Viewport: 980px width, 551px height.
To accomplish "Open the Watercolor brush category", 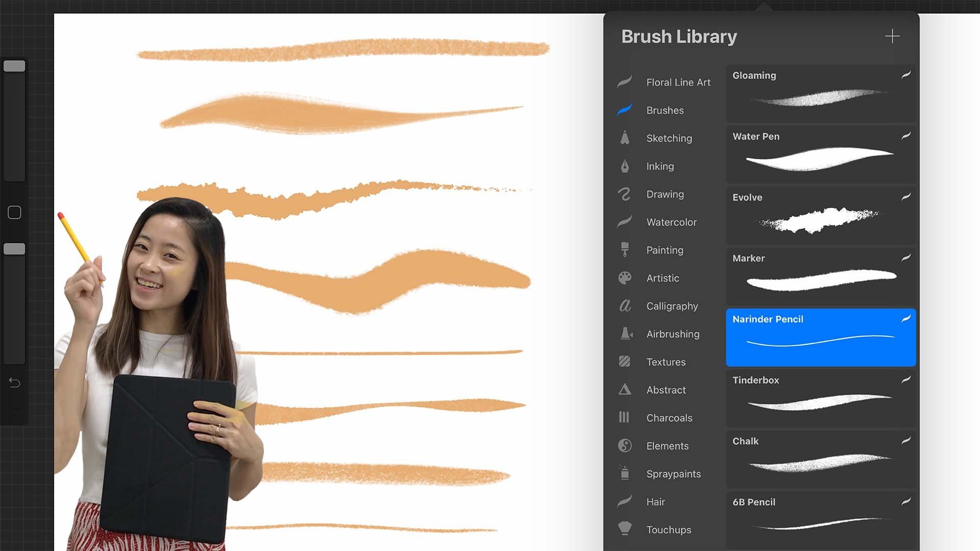I will pos(671,222).
